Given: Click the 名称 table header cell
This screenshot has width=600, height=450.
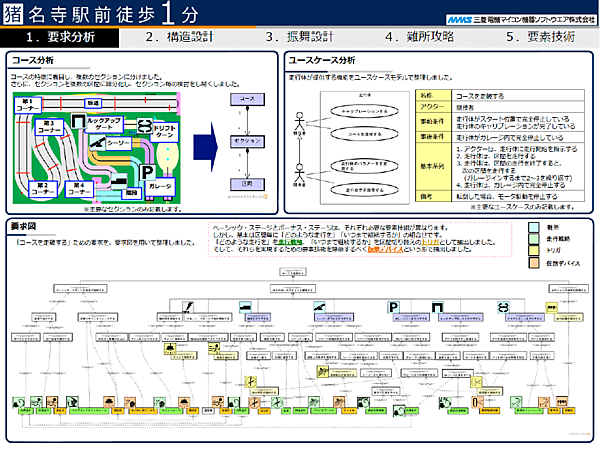Looking at the screenshot, I should coord(433,95).
